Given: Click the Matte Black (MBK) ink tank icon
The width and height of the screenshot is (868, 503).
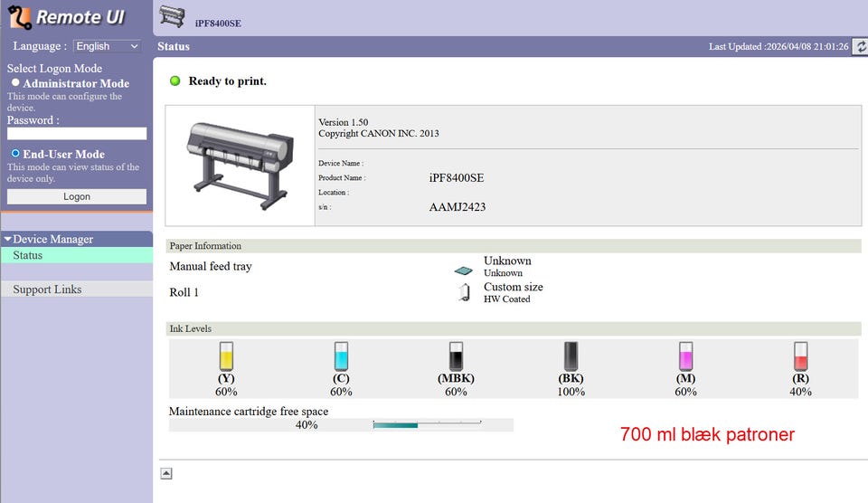Looking at the screenshot, I should [456, 356].
